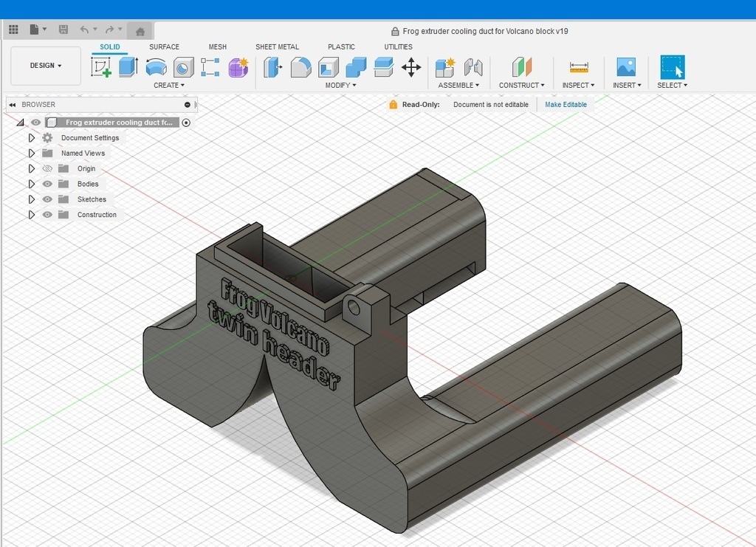Choose the Revolve tool in Create
This screenshot has height=547, width=756.
click(x=156, y=68)
